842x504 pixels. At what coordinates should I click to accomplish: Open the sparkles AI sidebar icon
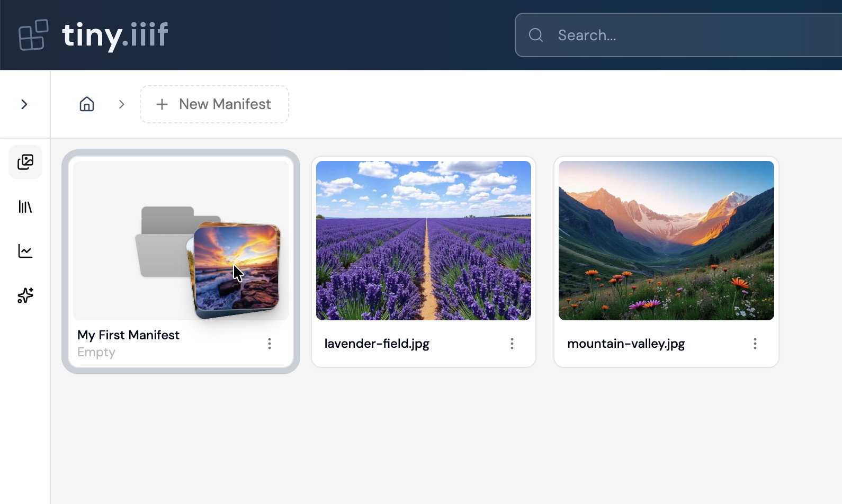tap(25, 295)
